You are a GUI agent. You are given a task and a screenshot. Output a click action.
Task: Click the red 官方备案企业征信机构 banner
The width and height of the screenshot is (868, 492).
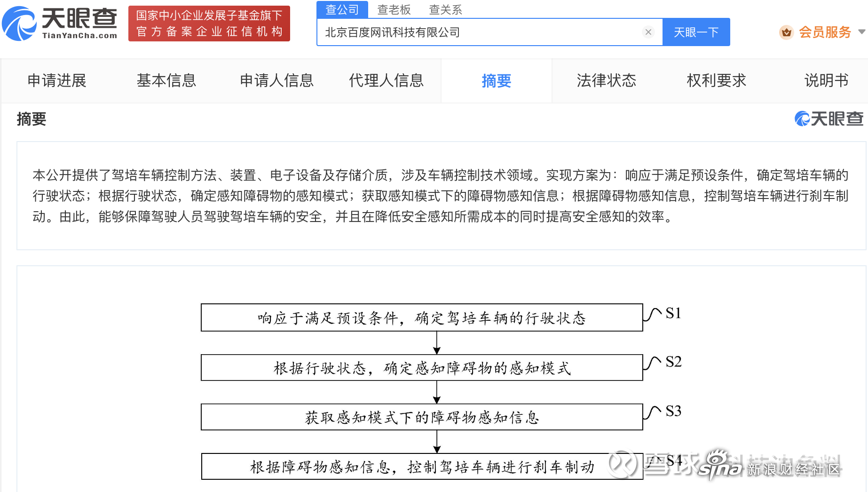tap(209, 24)
